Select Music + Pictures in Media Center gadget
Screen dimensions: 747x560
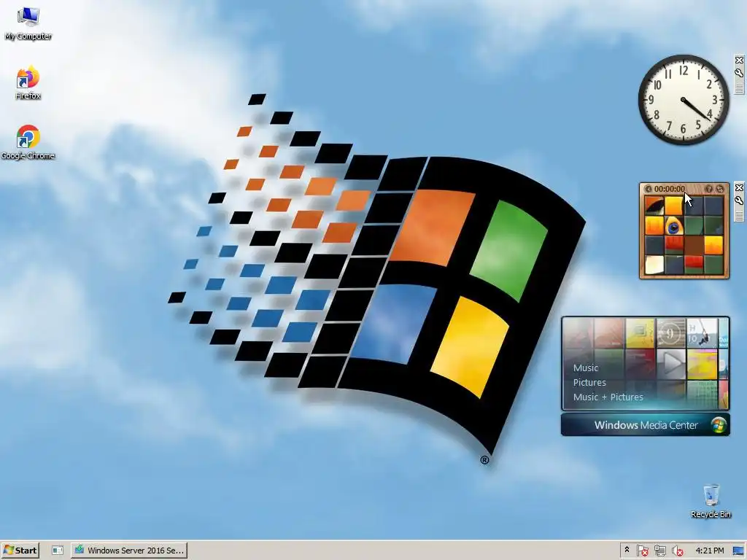[608, 397]
